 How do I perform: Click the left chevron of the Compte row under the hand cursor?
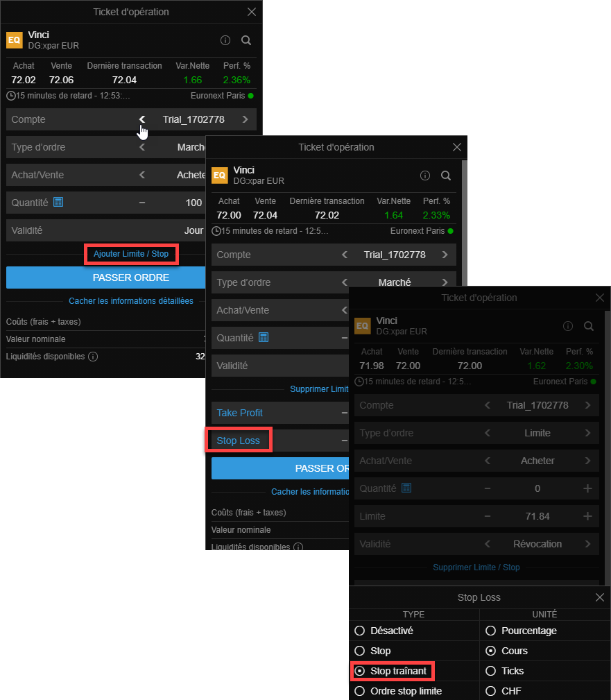click(142, 119)
